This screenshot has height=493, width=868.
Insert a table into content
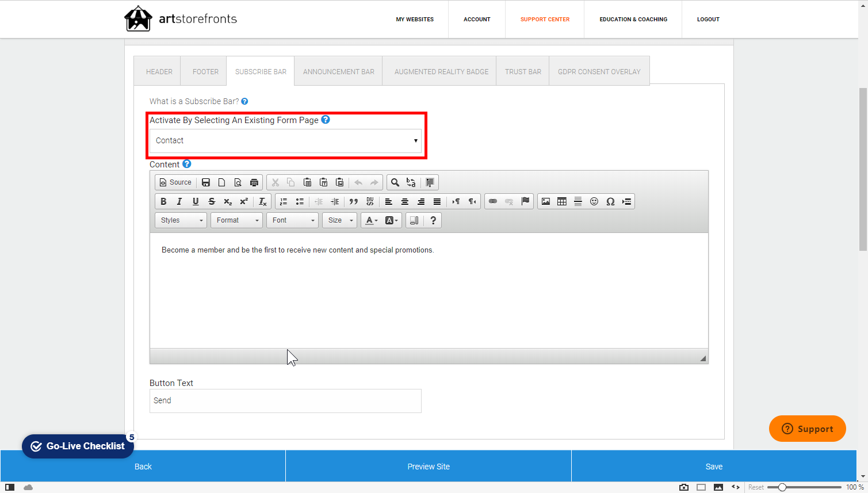(x=562, y=201)
